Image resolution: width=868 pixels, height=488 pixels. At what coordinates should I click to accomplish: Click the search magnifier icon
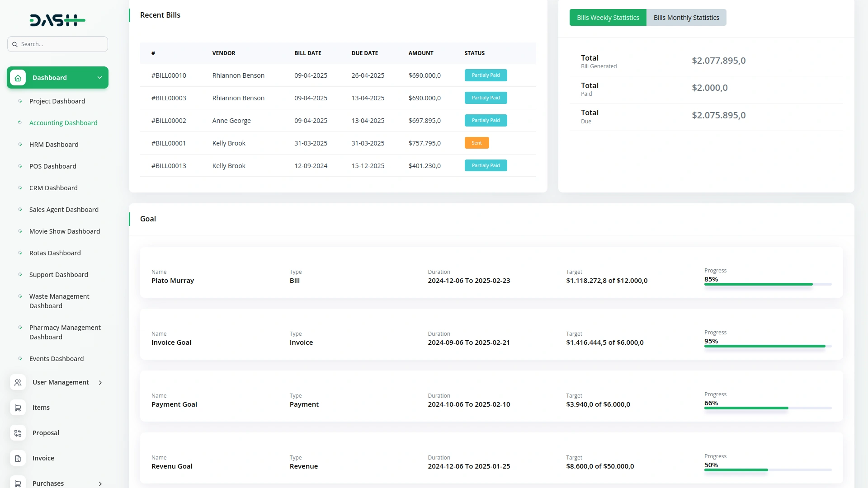coord(15,44)
